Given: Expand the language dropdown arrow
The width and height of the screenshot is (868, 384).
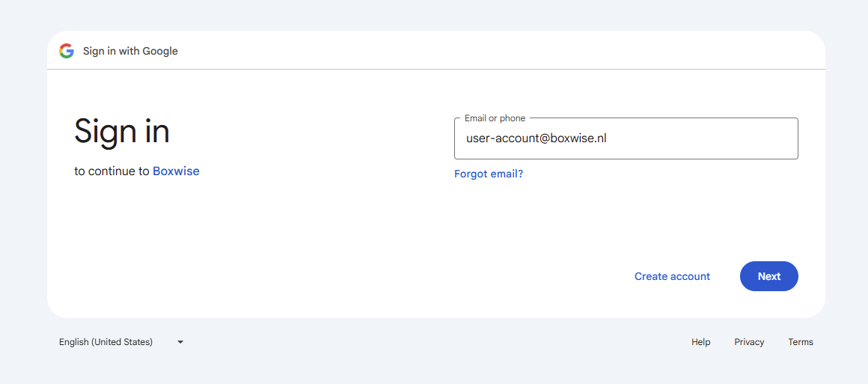Looking at the screenshot, I should click(x=180, y=342).
